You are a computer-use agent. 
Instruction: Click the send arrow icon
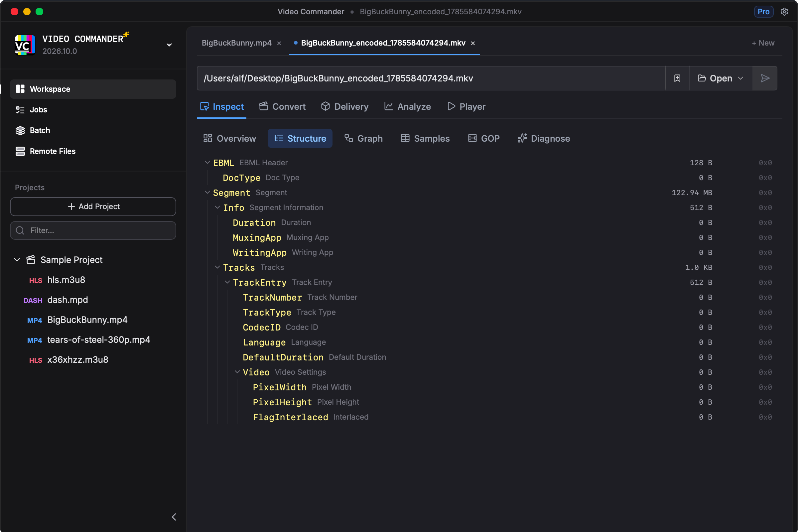point(765,78)
